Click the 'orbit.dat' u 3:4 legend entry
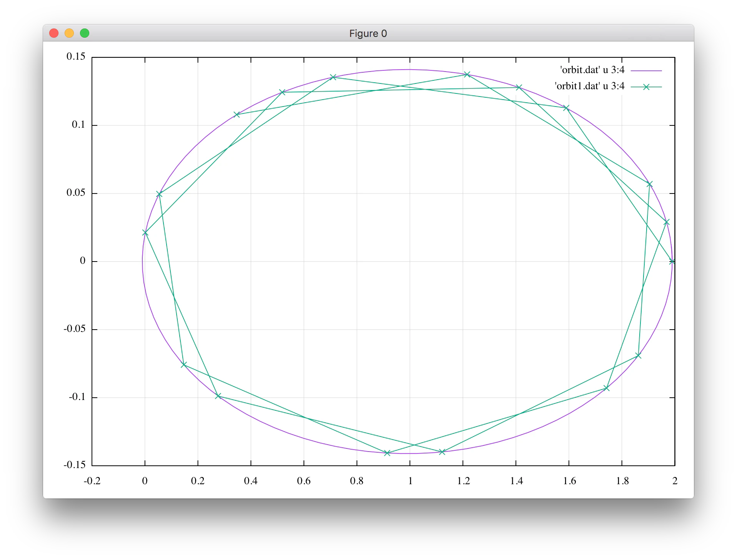 (592, 70)
